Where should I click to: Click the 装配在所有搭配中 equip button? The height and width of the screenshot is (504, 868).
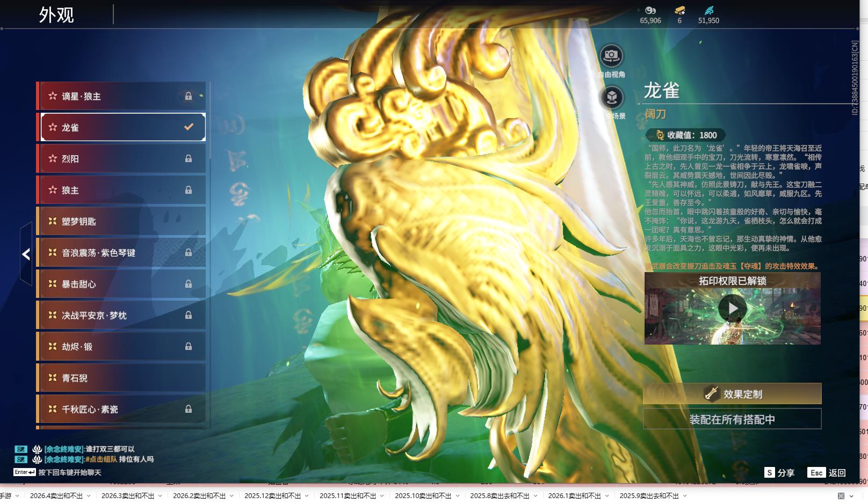coord(732,419)
